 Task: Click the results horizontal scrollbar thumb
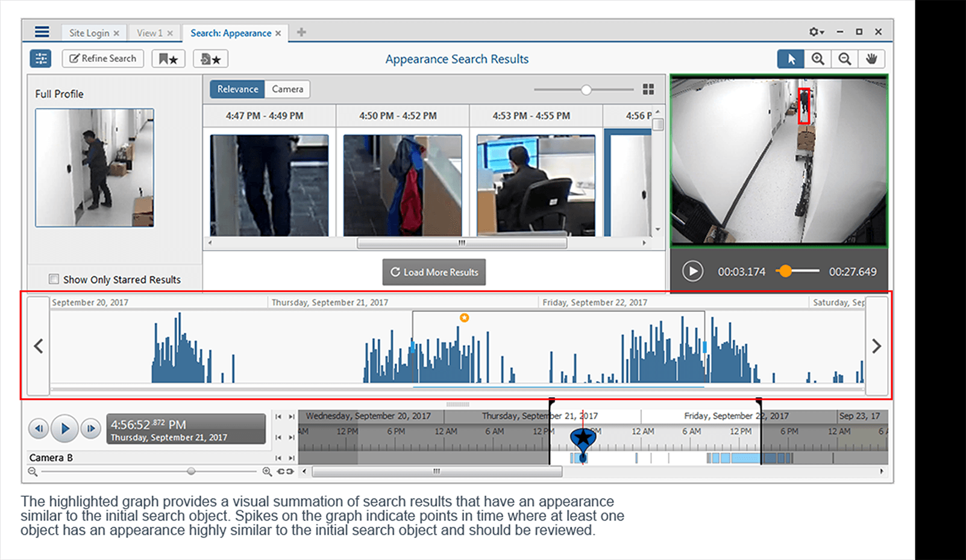tap(462, 243)
